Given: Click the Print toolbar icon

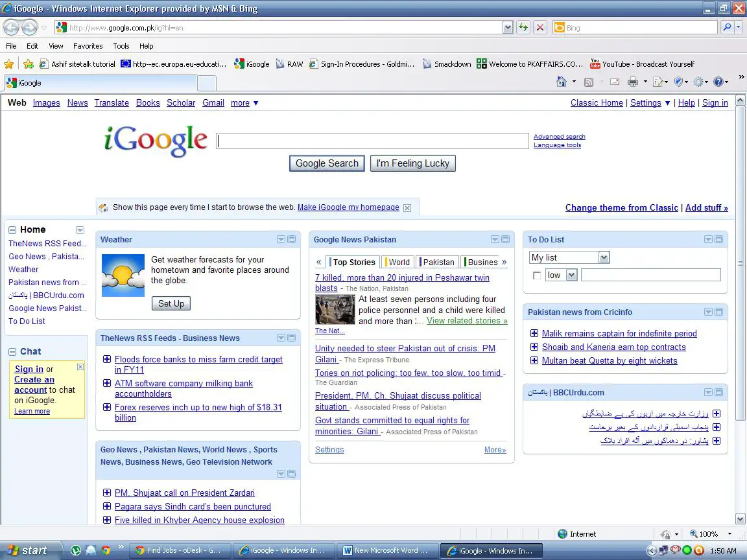Looking at the screenshot, I should [633, 82].
